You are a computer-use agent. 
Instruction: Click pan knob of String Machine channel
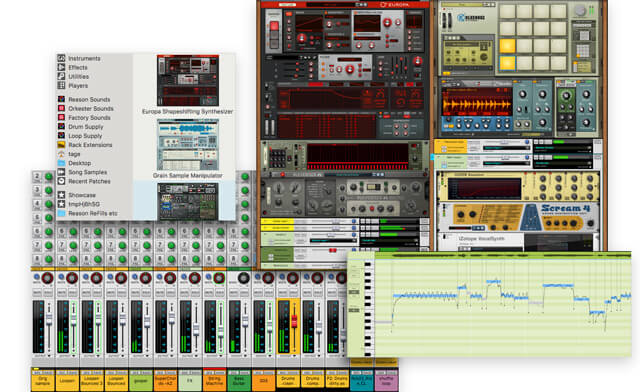tap(219, 278)
